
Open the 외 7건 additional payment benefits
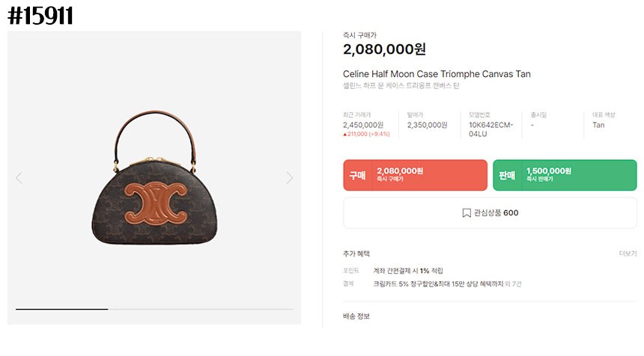(x=514, y=284)
